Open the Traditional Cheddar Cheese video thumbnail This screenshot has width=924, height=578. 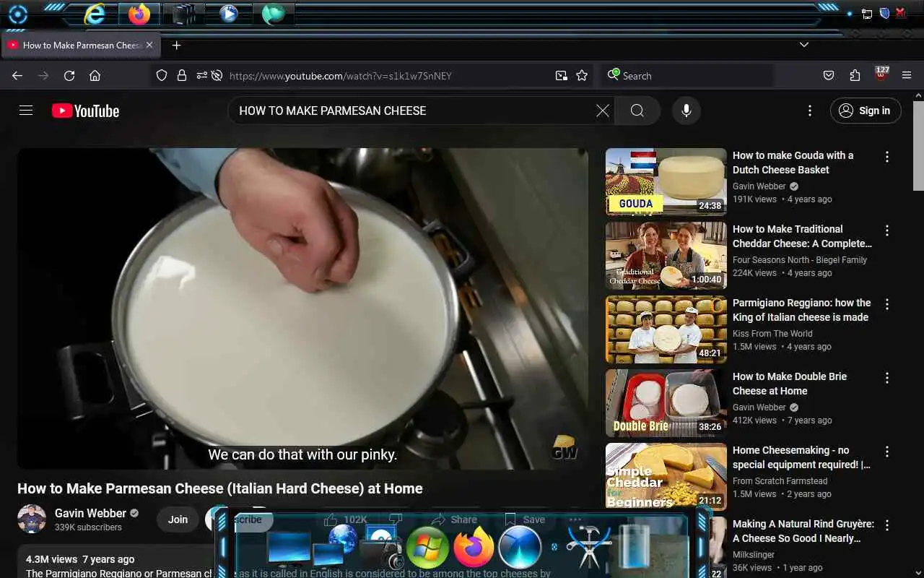click(x=666, y=256)
